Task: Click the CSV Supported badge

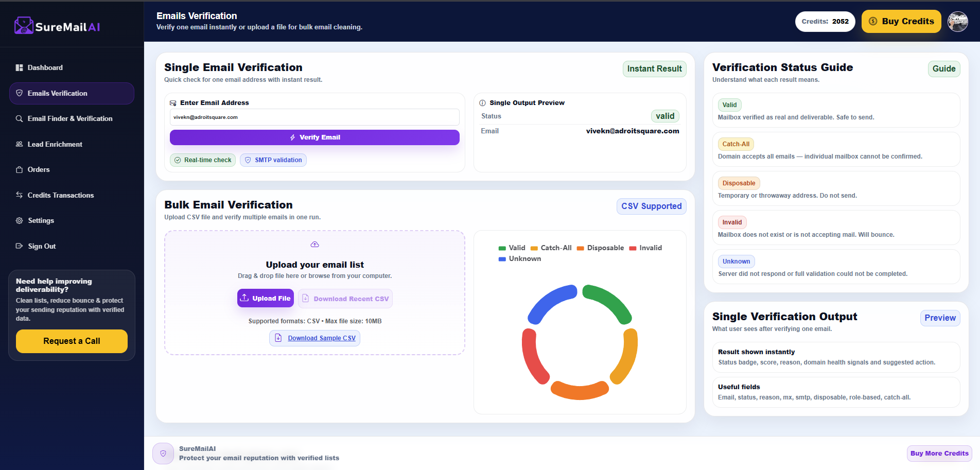Action: tap(651, 206)
